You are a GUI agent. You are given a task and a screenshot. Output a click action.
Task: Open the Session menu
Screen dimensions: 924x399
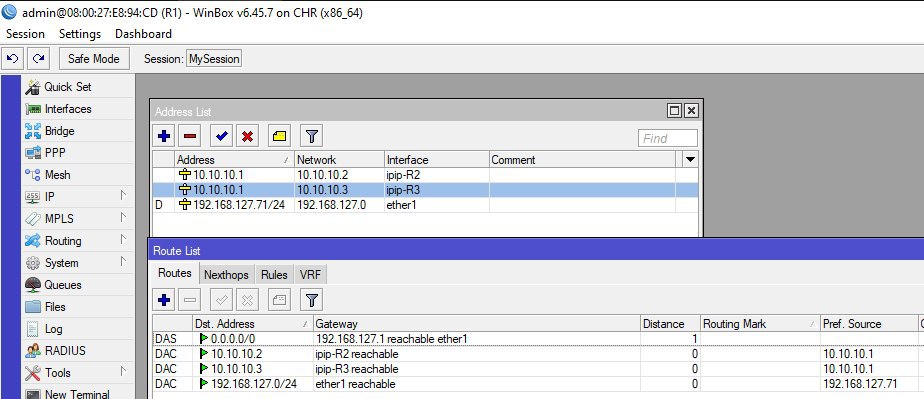point(25,34)
